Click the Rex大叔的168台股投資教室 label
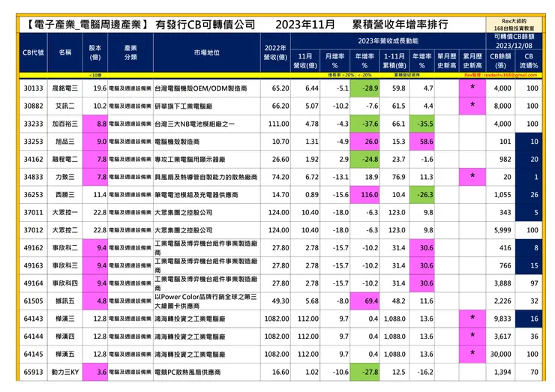Viewport: 555px width, 392px height. 514,25
